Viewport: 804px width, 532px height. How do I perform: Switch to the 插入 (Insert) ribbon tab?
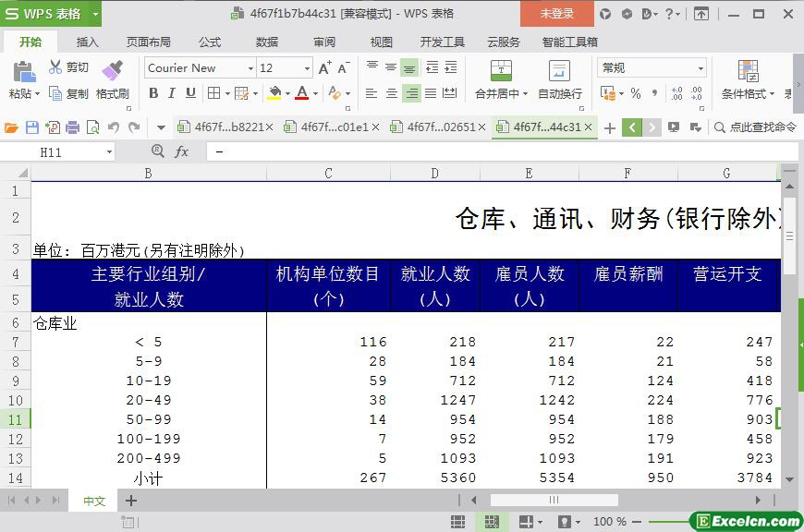pyautogui.click(x=88, y=42)
